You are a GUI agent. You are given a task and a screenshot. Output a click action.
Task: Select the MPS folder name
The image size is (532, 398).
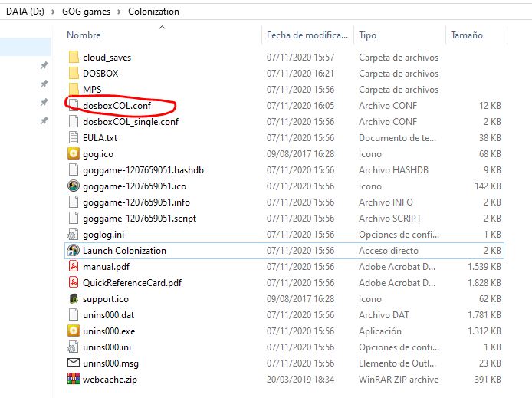[92, 89]
